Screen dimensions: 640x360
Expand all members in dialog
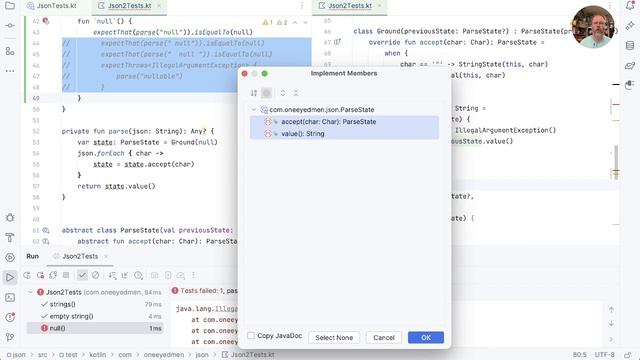point(283,93)
